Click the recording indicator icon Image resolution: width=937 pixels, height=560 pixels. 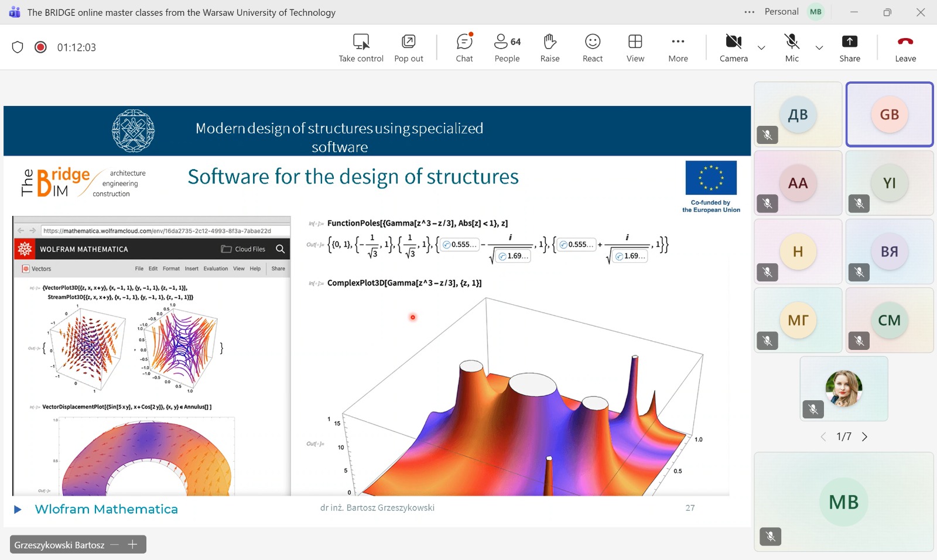pyautogui.click(x=40, y=47)
